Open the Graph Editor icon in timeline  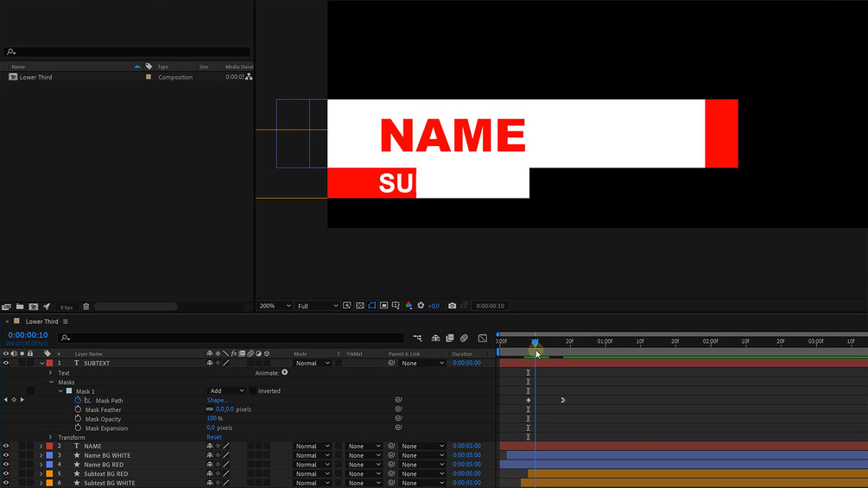(x=482, y=338)
